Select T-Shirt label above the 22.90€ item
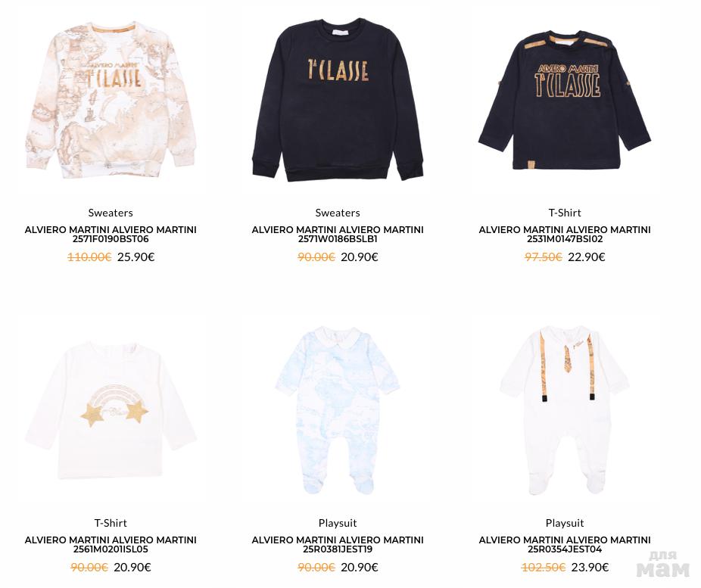The height and width of the screenshot is (588, 701). click(x=565, y=213)
